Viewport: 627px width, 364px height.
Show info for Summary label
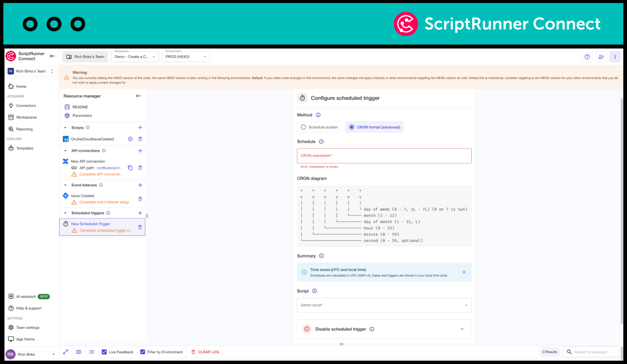(x=322, y=256)
